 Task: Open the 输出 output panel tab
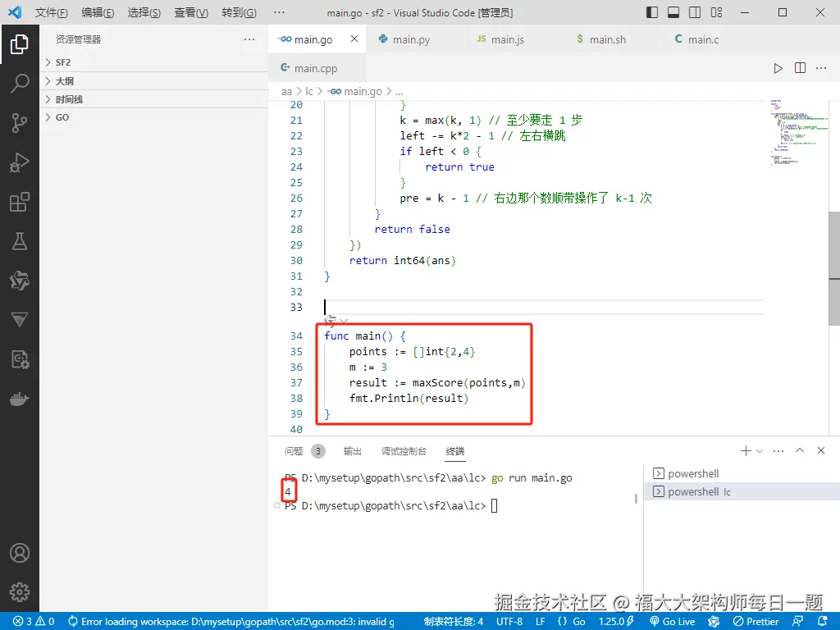(x=352, y=451)
